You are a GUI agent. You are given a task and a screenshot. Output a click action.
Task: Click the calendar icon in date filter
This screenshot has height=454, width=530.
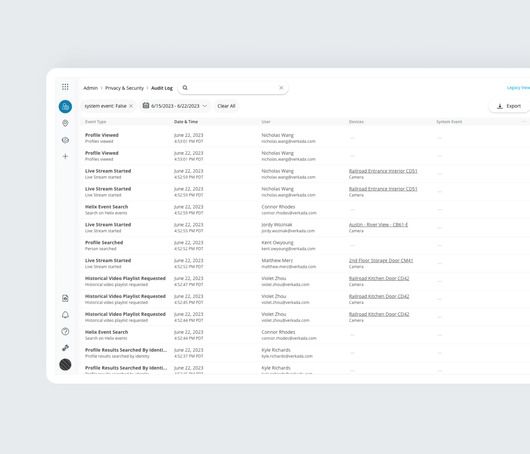point(146,105)
